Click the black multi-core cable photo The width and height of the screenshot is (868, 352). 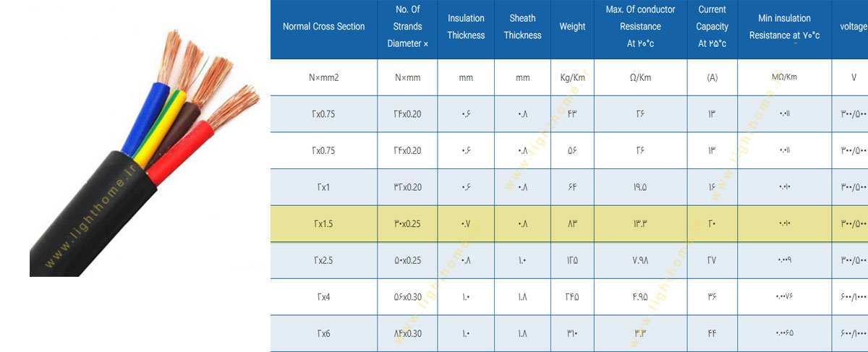tap(145, 155)
